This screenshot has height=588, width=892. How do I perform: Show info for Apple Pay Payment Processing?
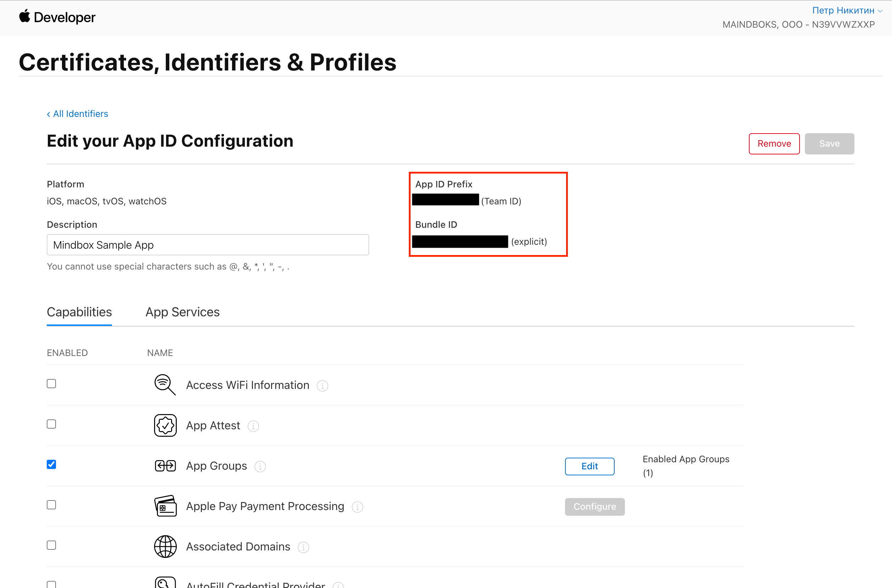pyautogui.click(x=357, y=507)
